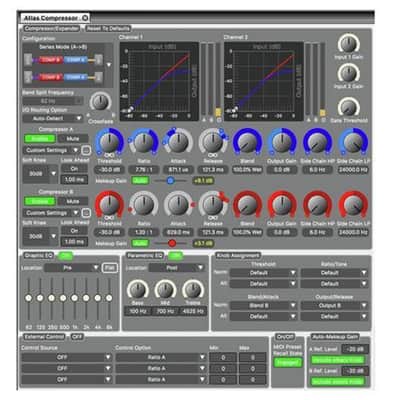Adjust the Compressor B Threshold knob
Screen dimensions: 400x400
(109, 204)
